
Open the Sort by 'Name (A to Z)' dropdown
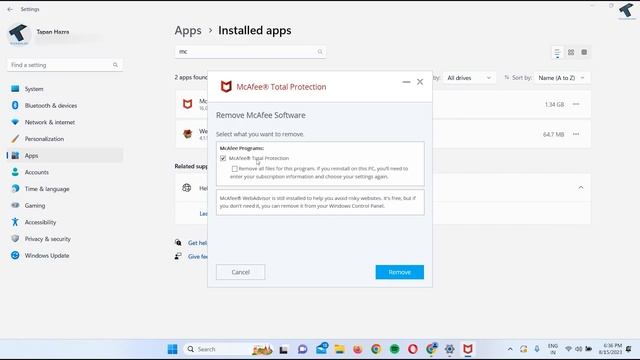[x=562, y=78]
